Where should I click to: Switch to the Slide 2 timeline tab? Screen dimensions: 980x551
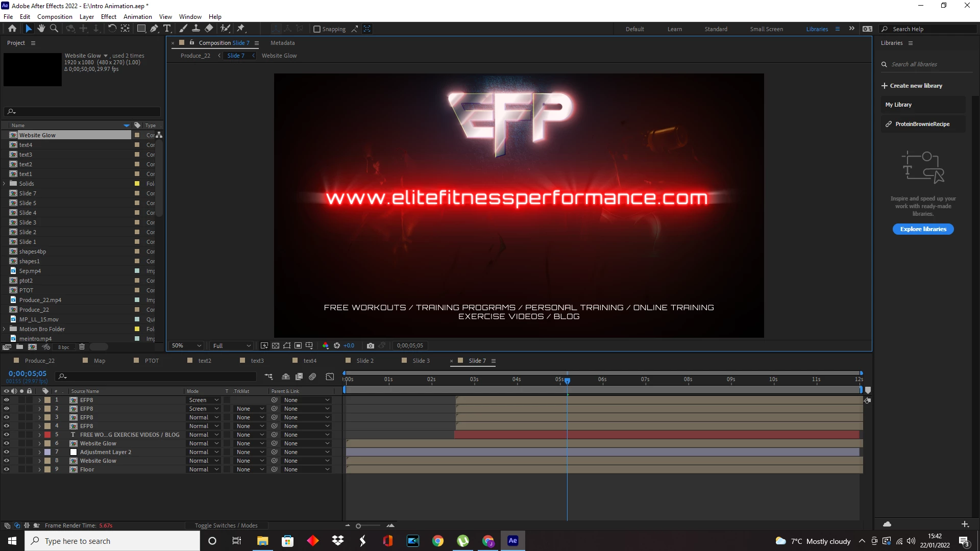pyautogui.click(x=364, y=361)
